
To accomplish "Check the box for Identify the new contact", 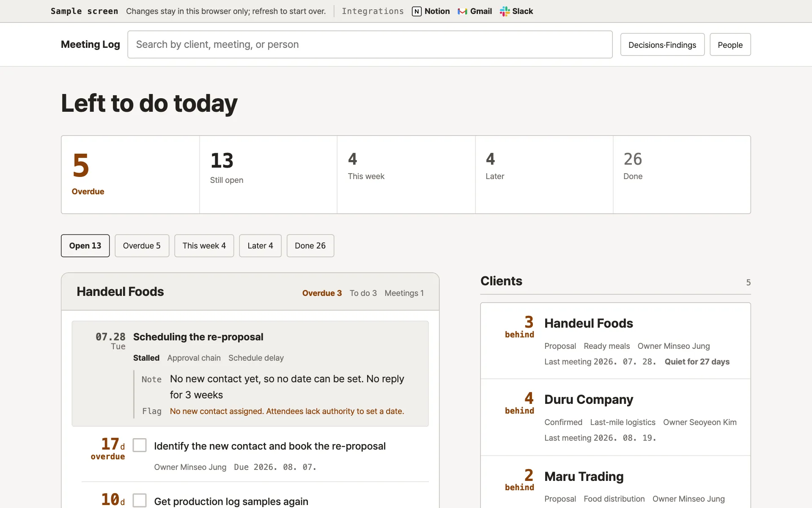I will (140, 445).
